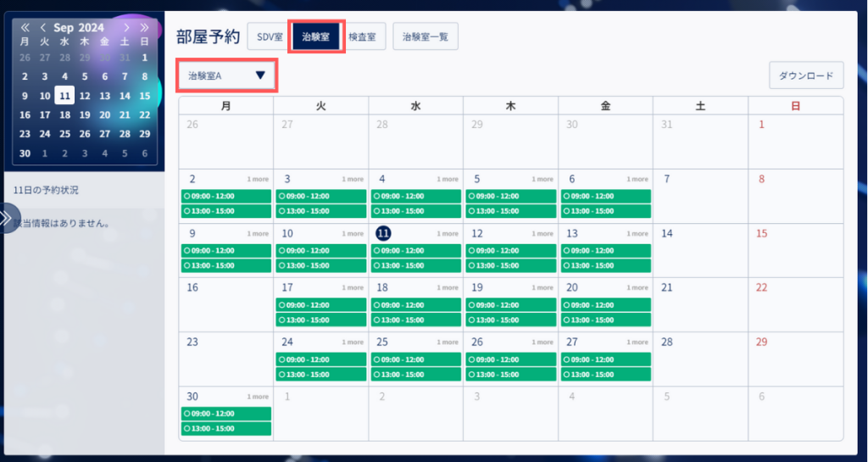This screenshot has width=868, height=462.
Task: Open the 09:00 - 12:00 slot on September 4
Action: pyautogui.click(x=415, y=197)
